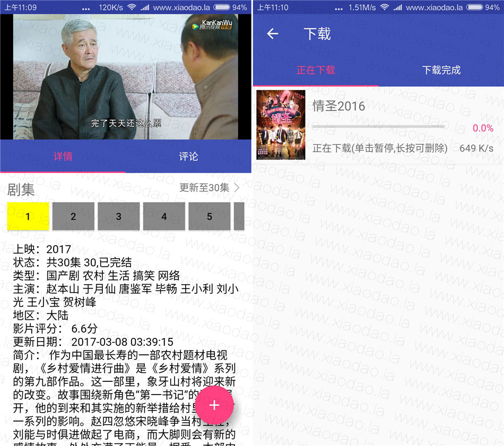Tap the 更新至30集 link

(204, 187)
